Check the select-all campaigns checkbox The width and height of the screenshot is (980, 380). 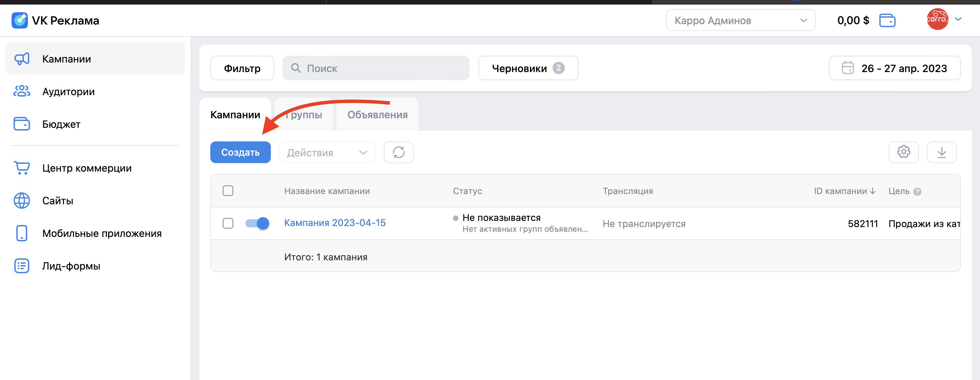[228, 191]
